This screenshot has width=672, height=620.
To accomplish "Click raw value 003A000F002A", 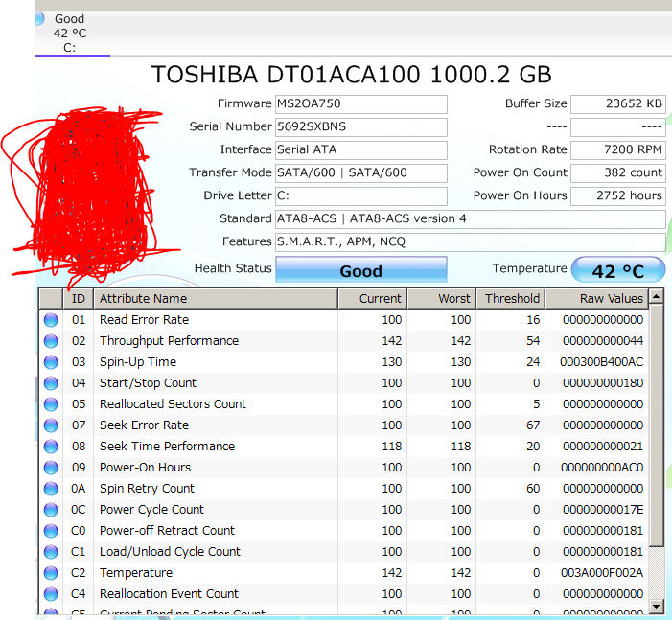I will [x=602, y=572].
